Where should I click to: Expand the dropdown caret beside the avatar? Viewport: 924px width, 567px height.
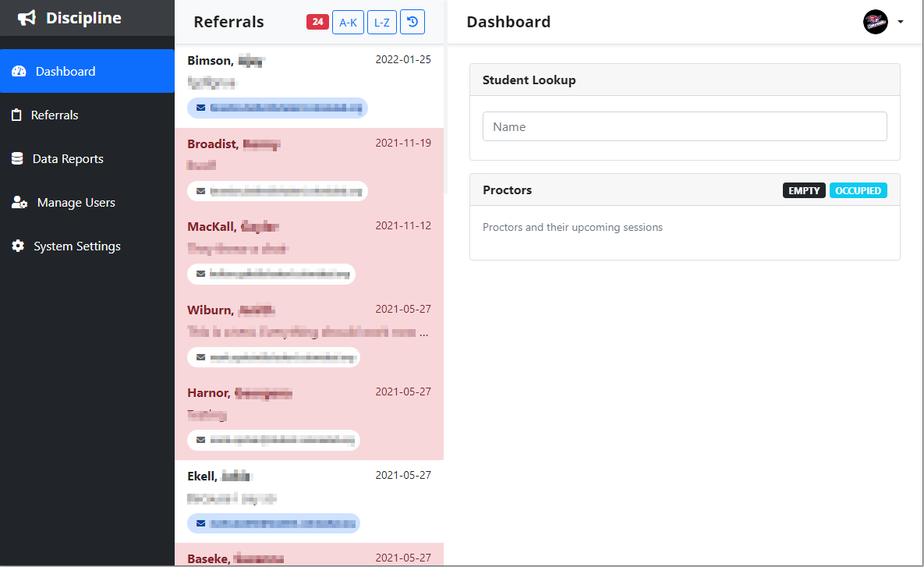(x=901, y=22)
